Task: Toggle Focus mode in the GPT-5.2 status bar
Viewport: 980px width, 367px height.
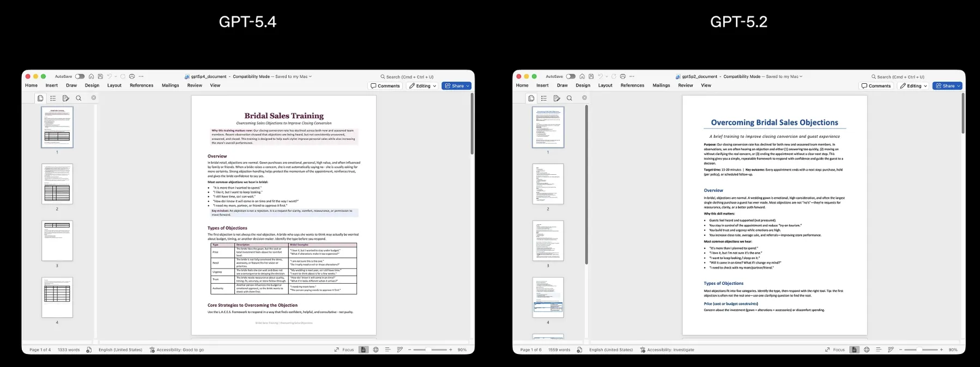Action: (835, 350)
